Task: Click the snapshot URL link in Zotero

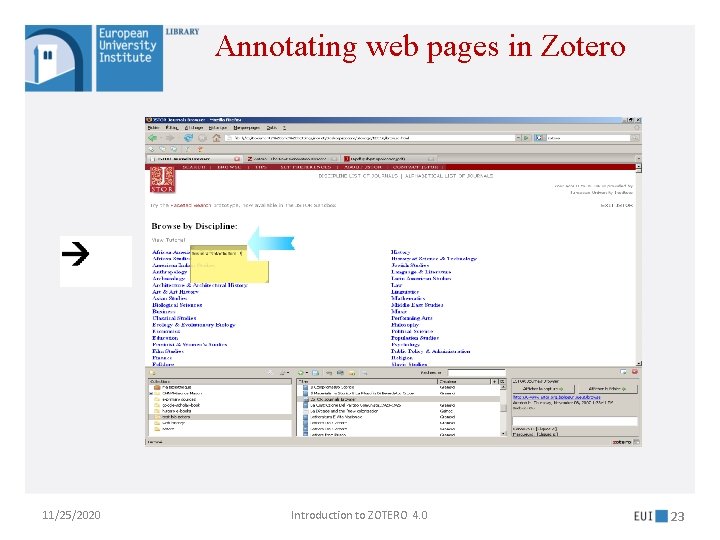Action: [x=556, y=397]
